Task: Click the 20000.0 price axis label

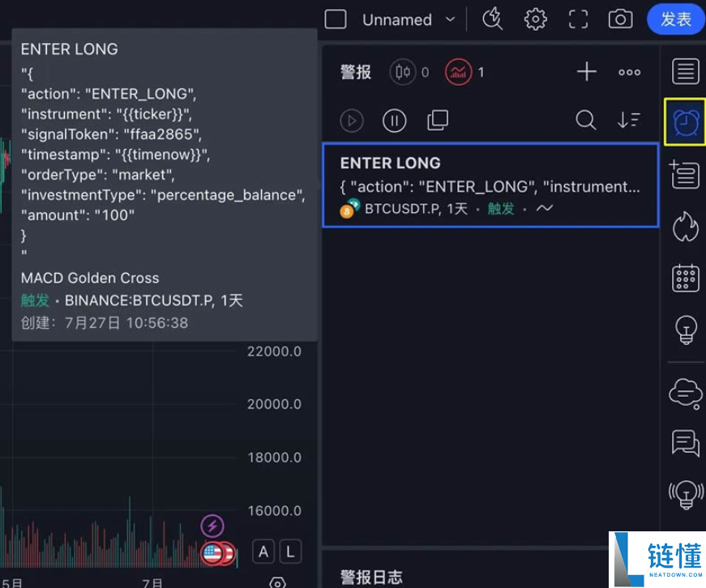Action: click(x=274, y=404)
